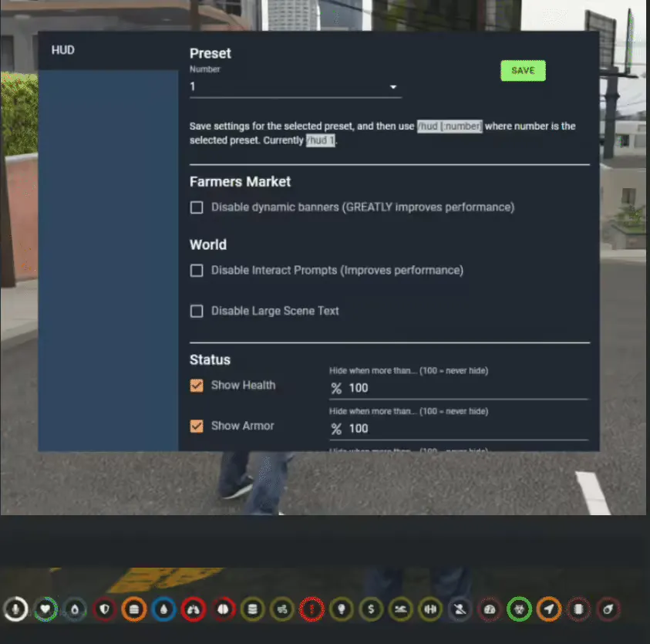Click the Farmers Market section heading
This screenshot has height=644, width=650.
click(x=240, y=181)
